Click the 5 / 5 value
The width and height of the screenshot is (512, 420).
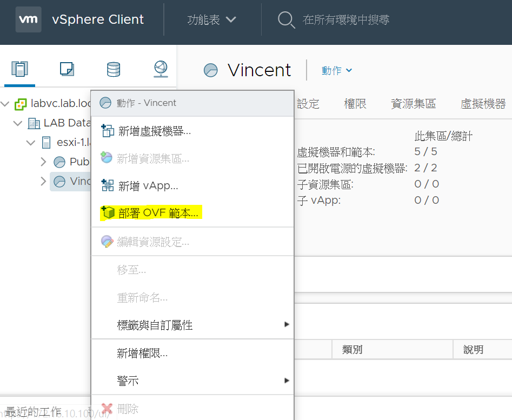tap(425, 151)
